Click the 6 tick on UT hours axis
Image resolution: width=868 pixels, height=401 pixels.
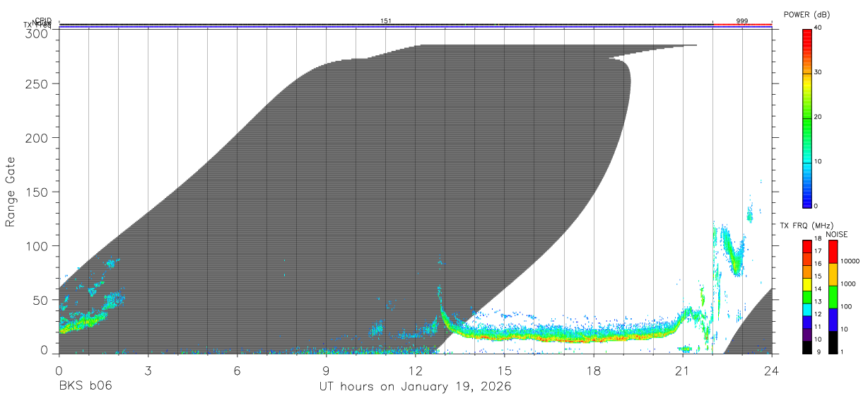[x=237, y=371]
